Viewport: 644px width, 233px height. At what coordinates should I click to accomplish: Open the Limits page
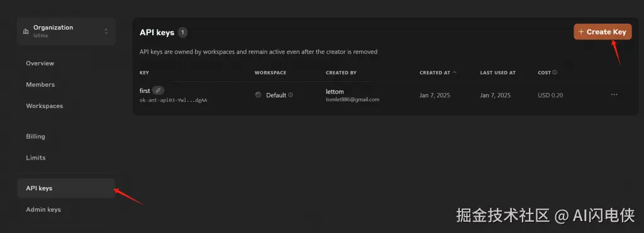click(36, 158)
